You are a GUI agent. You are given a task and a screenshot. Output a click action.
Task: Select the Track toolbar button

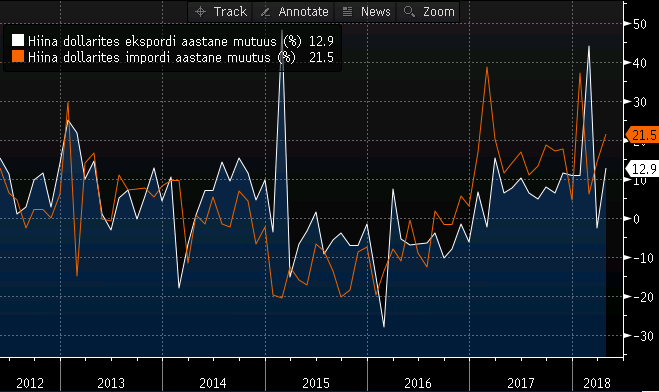click(x=220, y=12)
